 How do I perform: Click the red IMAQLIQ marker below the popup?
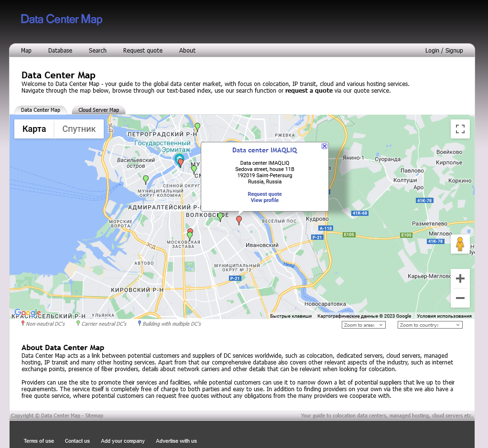coord(239,220)
